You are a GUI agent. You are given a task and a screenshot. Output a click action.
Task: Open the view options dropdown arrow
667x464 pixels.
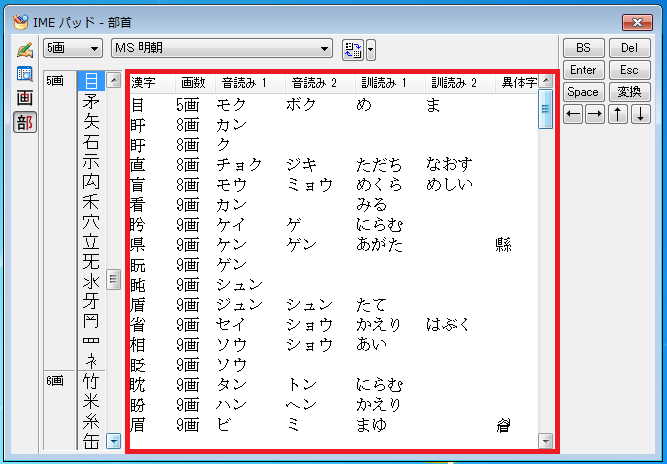[x=371, y=50]
